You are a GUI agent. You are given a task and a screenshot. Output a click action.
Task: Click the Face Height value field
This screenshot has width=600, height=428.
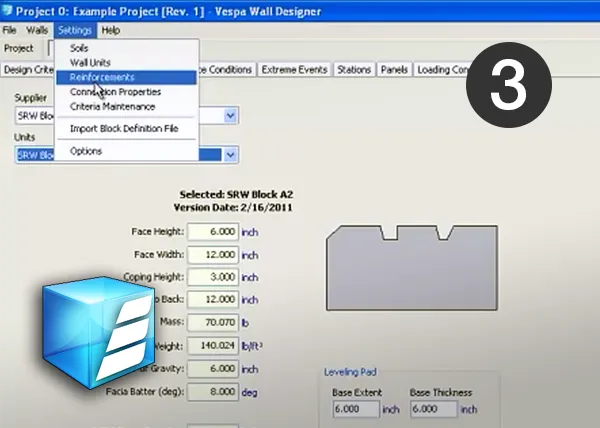pos(213,232)
